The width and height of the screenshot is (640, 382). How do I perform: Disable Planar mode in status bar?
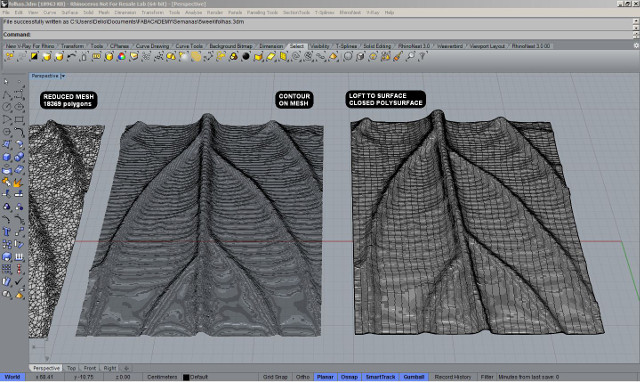(x=325, y=377)
